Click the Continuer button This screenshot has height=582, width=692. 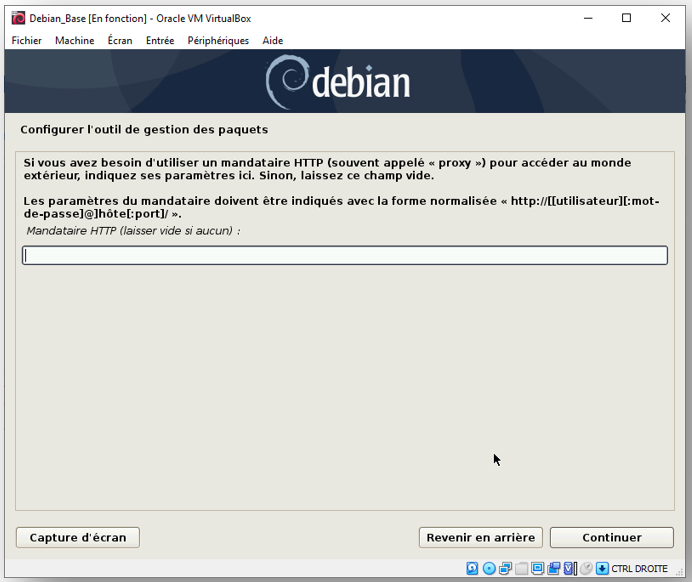click(612, 537)
